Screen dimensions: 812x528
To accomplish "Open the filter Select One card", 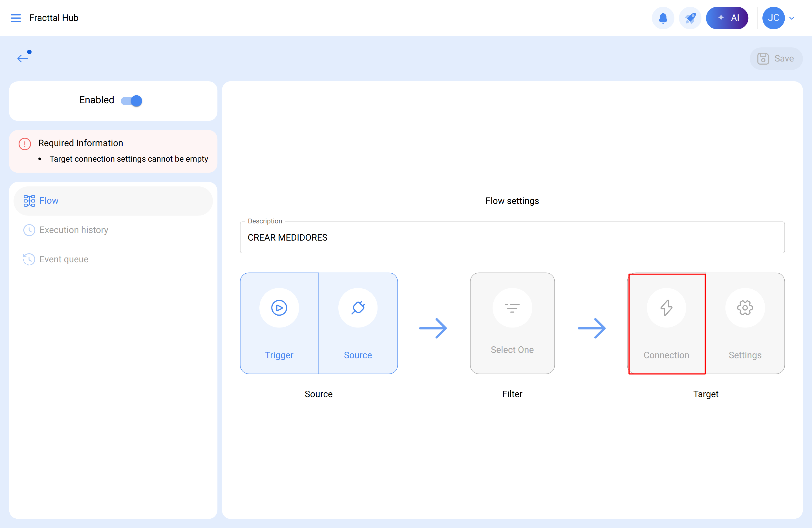I will pyautogui.click(x=512, y=323).
